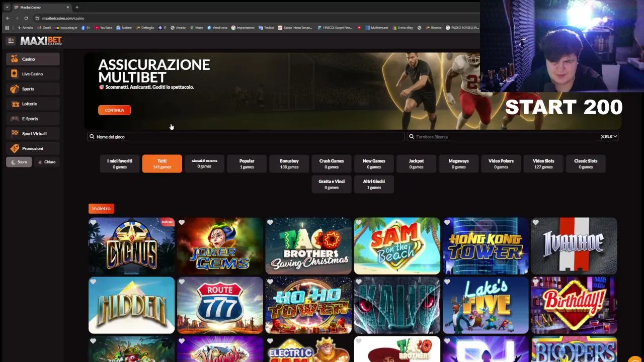Image resolution: width=644 pixels, height=362 pixels.
Task: Select the Tutti category tab
Action: tap(162, 164)
